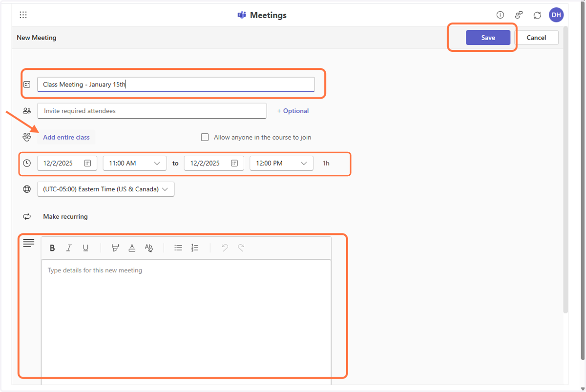Screen dimensions: 586x392
Task: Toggle italic formatting in the editor
Action: [69, 248]
